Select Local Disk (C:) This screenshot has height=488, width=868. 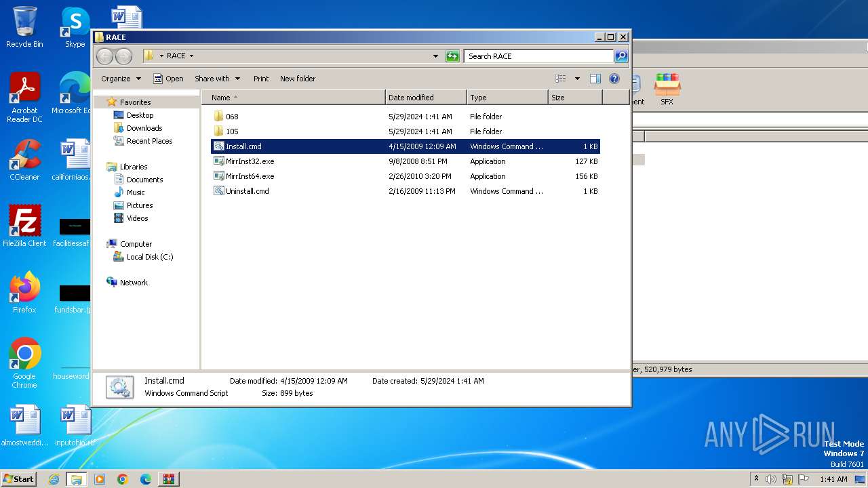(x=150, y=257)
